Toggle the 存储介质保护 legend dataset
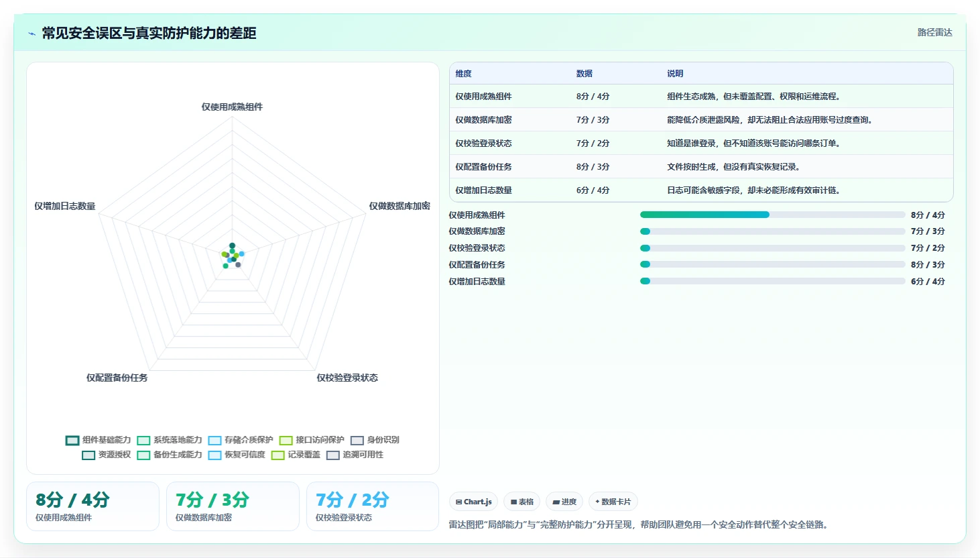Screen dimensions: 980x558 click(240, 440)
